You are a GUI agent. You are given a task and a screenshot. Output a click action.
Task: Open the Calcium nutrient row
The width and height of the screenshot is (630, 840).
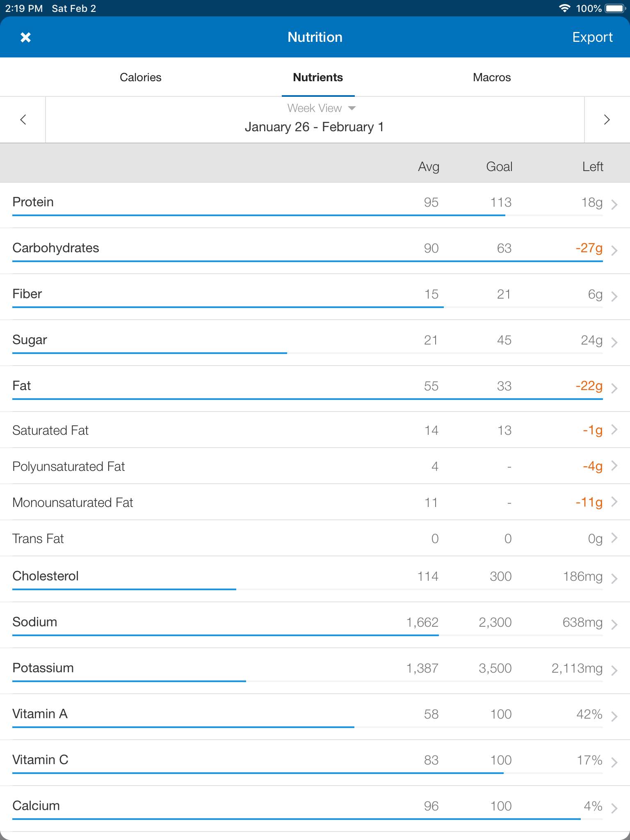pyautogui.click(x=315, y=809)
